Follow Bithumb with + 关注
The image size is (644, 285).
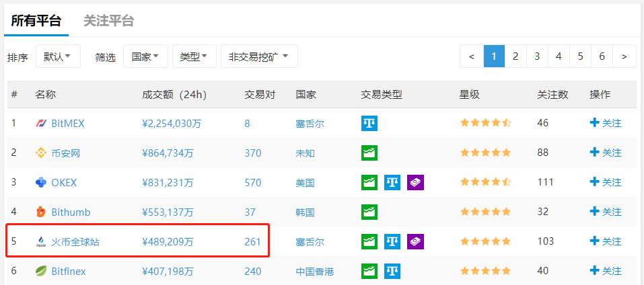pos(606,212)
